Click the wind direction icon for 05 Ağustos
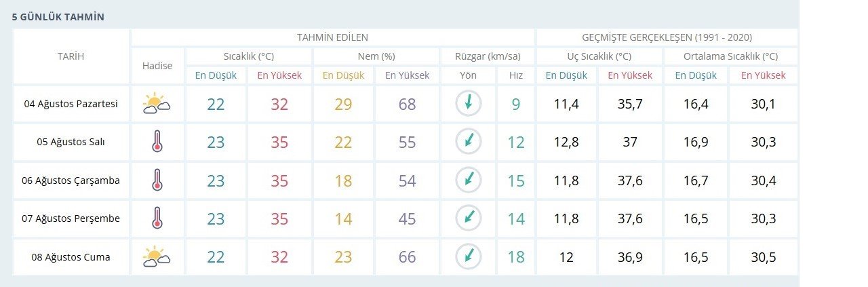 (468, 141)
